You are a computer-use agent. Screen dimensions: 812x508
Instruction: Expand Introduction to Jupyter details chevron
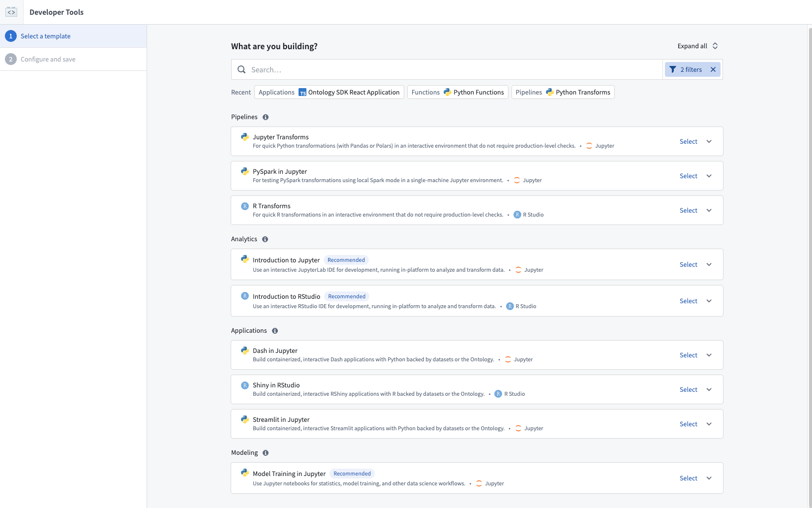709,264
